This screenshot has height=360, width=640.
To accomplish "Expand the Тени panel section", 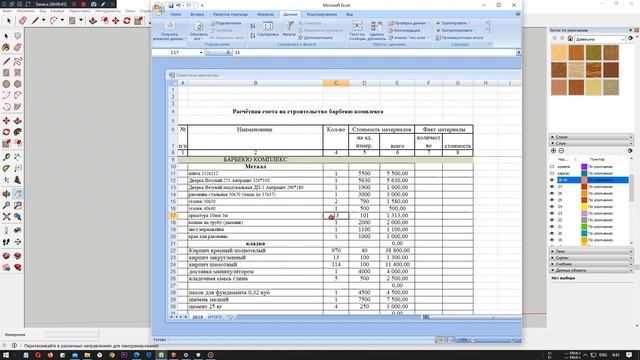I will [x=591, y=251].
